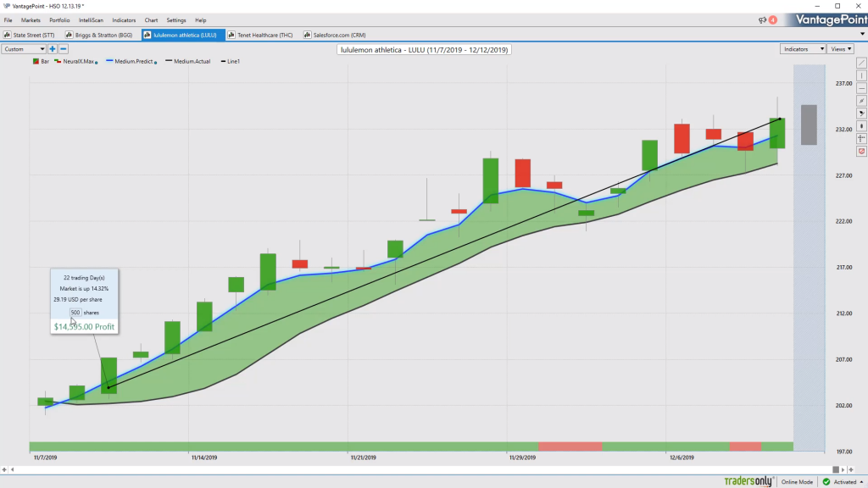
Task: Click the scroll right arrow on chart scrollbar
Action: [x=843, y=469]
